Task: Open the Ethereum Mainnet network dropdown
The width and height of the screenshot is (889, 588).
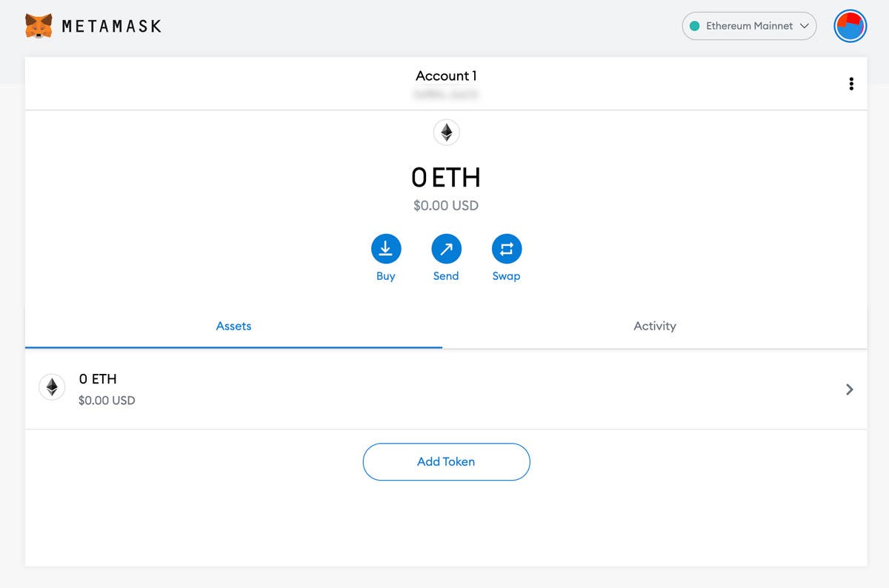Action: (749, 26)
